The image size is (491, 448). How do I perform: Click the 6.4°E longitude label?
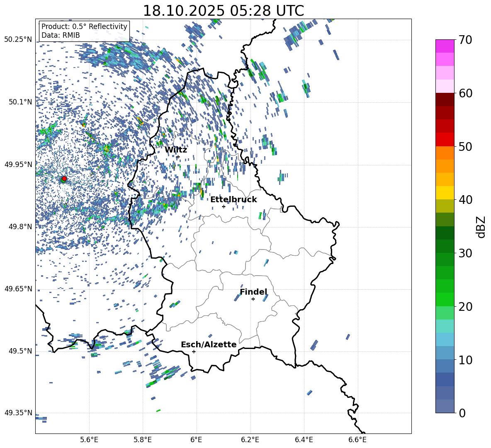pos(304,440)
